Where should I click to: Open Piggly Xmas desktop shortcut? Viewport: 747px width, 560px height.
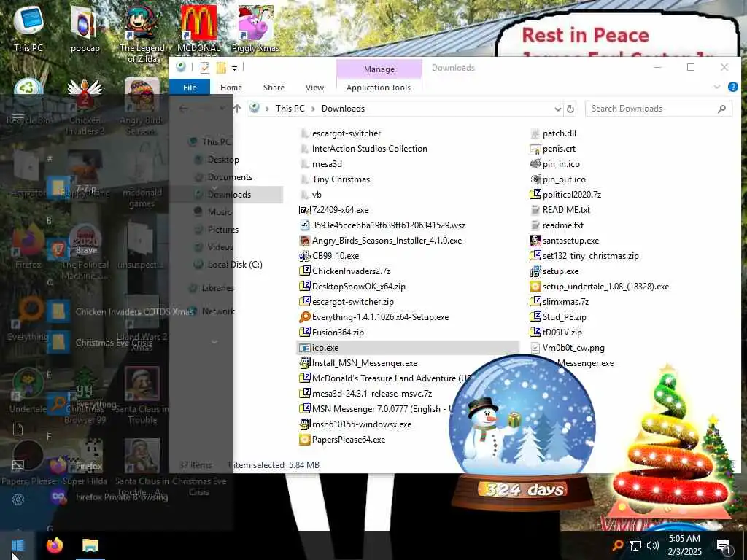tap(255, 28)
